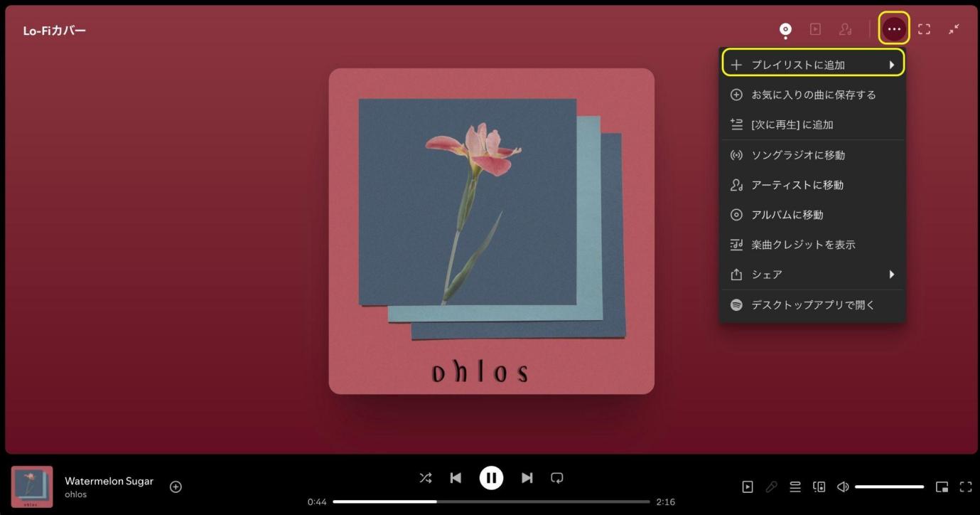Image resolution: width=980 pixels, height=515 pixels.
Task: Expand the シェア submenu arrow
Action: point(892,275)
